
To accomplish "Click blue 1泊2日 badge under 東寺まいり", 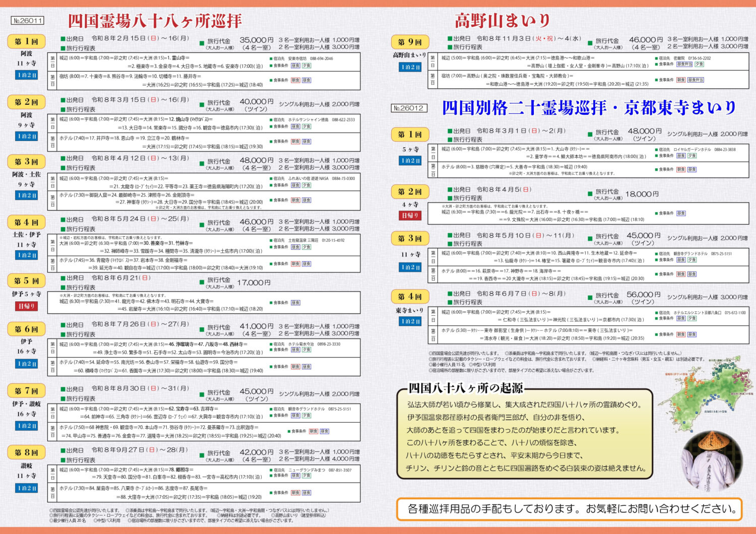I will [410, 321].
